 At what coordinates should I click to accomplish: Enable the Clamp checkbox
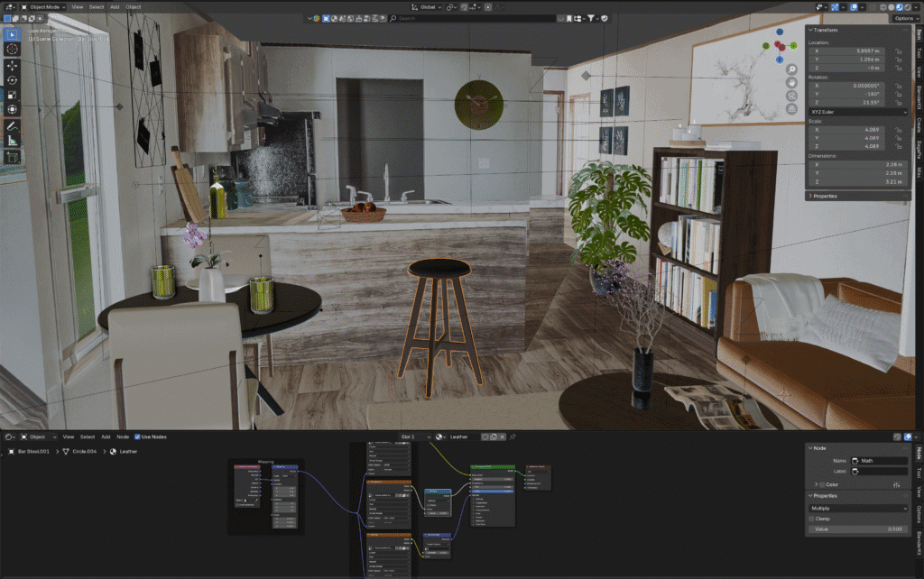point(811,519)
